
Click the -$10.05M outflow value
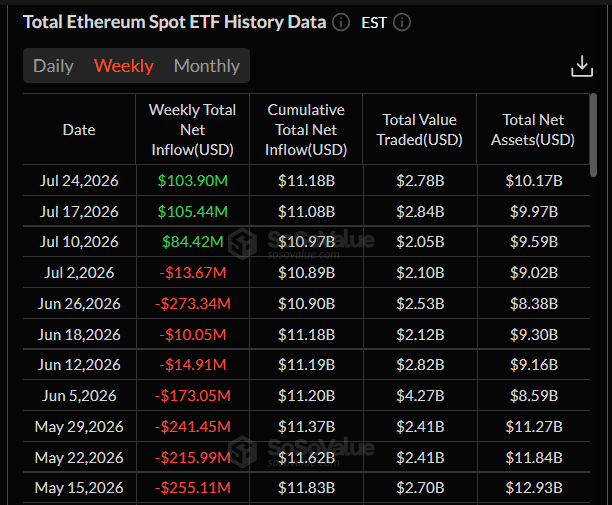point(192,334)
